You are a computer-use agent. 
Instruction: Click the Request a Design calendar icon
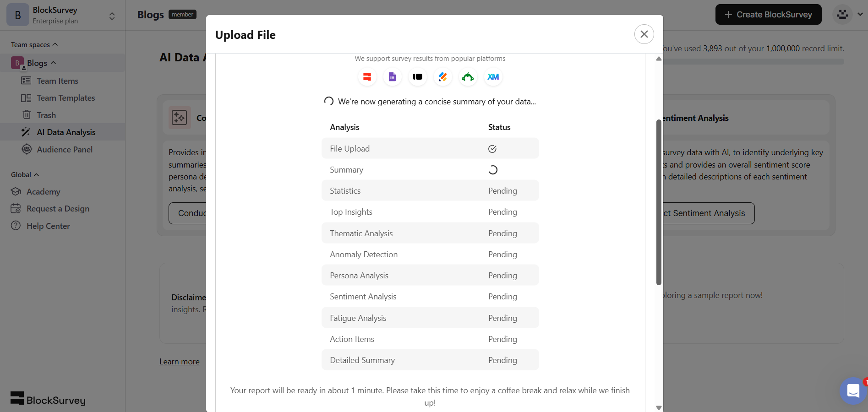16,208
